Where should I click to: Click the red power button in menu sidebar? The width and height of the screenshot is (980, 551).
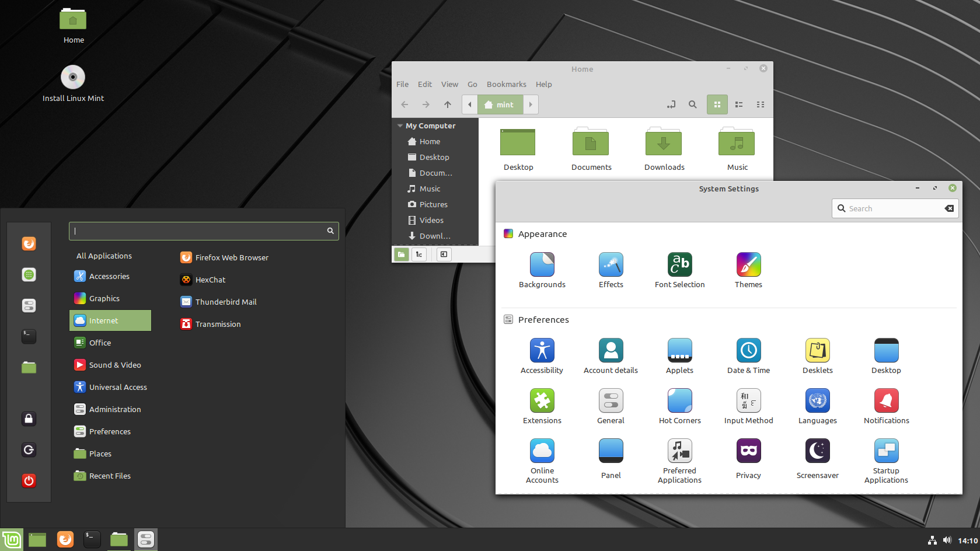click(29, 480)
